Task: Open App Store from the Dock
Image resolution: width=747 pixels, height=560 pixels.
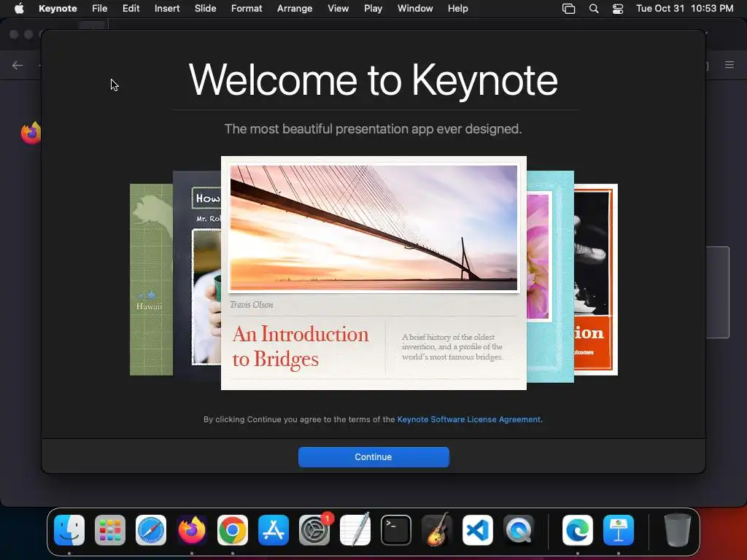Action: [x=274, y=530]
